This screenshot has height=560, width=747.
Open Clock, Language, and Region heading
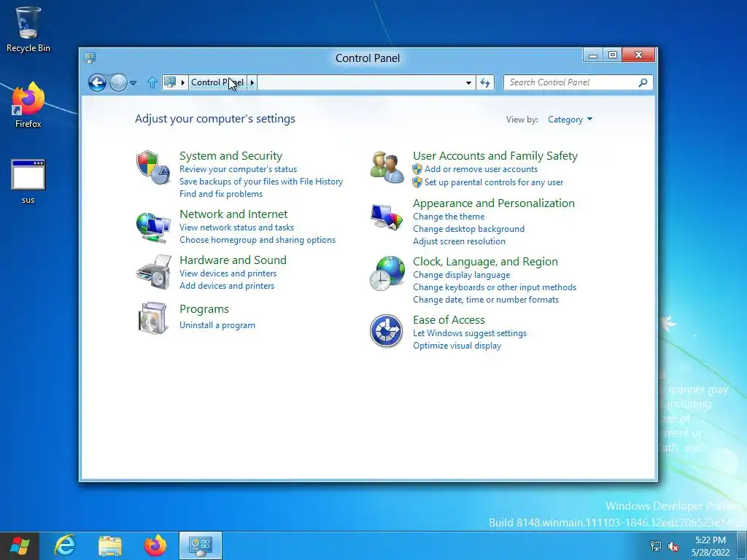coord(485,262)
